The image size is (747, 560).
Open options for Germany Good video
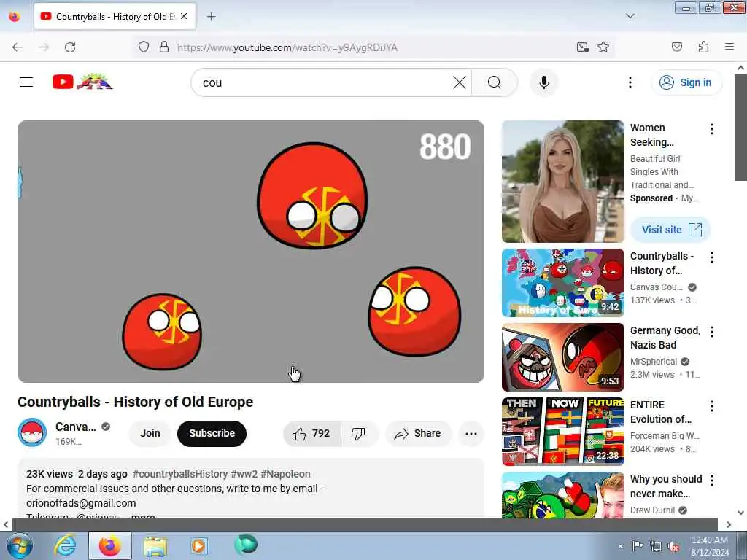711,332
